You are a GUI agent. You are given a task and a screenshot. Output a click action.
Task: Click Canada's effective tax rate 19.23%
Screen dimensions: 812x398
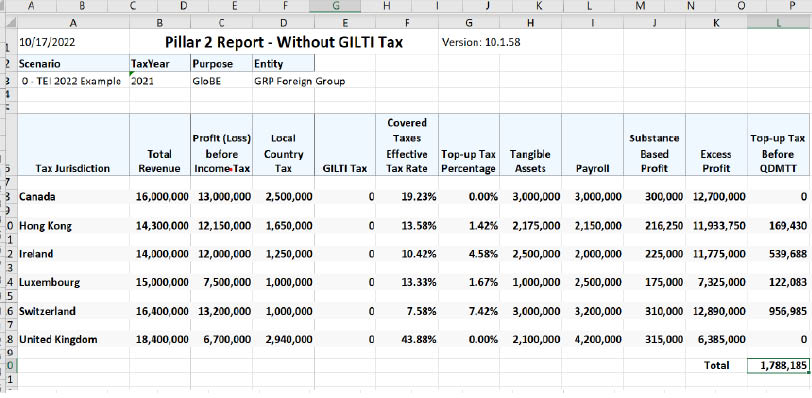[407, 197]
